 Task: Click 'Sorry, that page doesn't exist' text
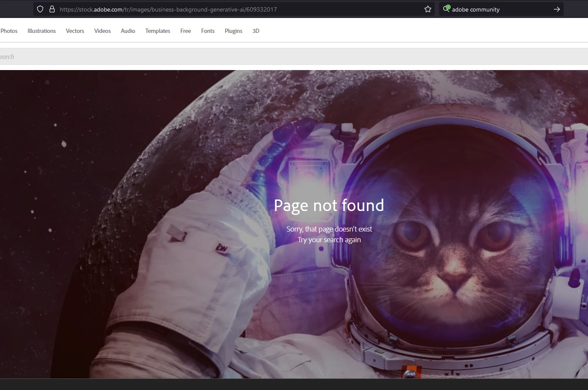coord(329,229)
